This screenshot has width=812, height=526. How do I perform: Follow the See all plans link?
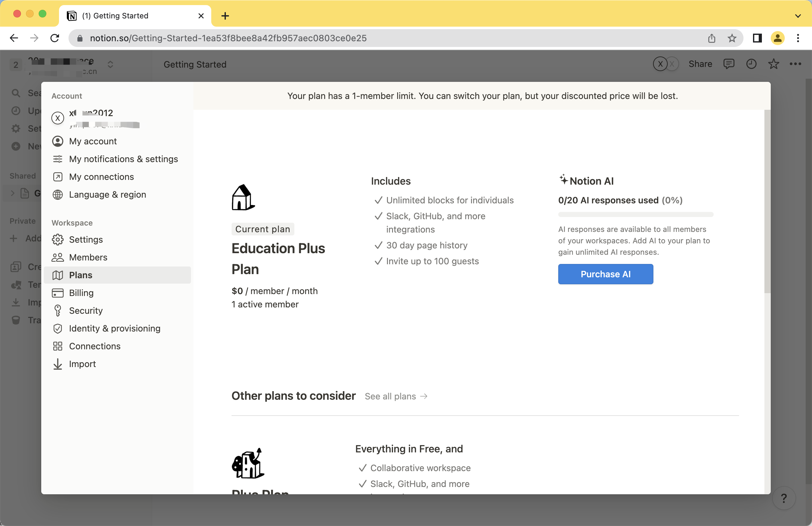[x=396, y=396]
